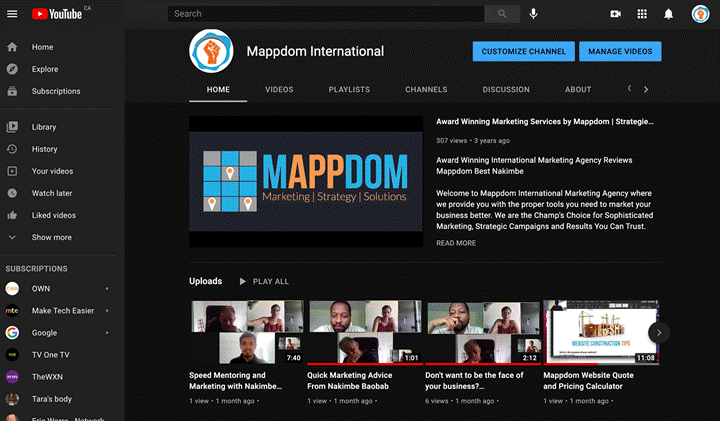Open the 7:40 Speed Mentoring thumbnail

pos(248,332)
